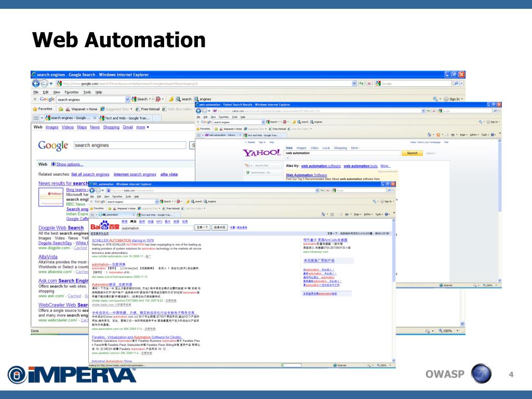This screenshot has width=532, height=399.
Task: Click the red Stop icon in Google window
Action: 369,84
